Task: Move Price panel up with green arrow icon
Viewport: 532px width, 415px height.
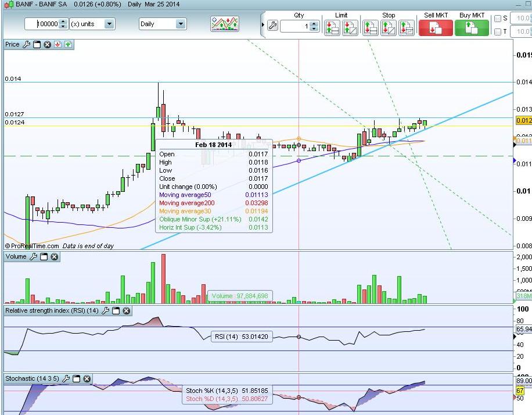Action: click(68, 44)
